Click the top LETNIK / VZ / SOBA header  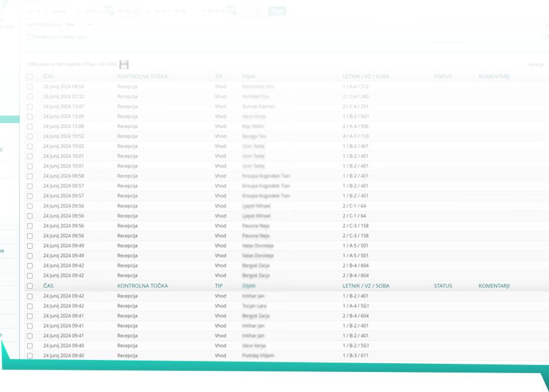click(x=366, y=77)
